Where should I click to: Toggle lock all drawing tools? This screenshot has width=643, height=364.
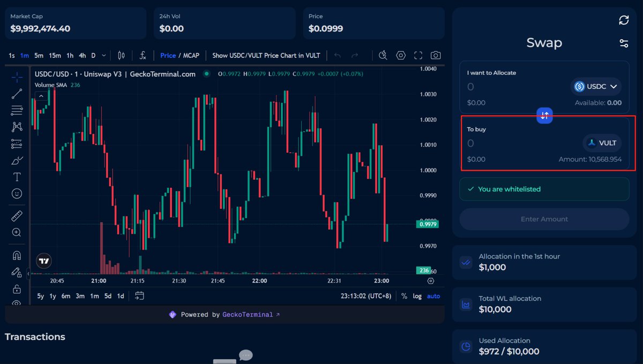pos(17,289)
